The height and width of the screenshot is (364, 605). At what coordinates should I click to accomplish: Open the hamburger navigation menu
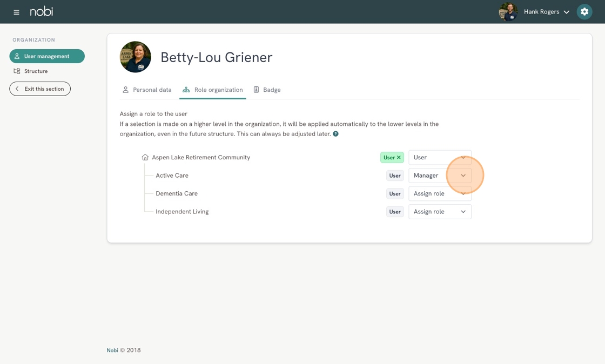click(x=16, y=12)
